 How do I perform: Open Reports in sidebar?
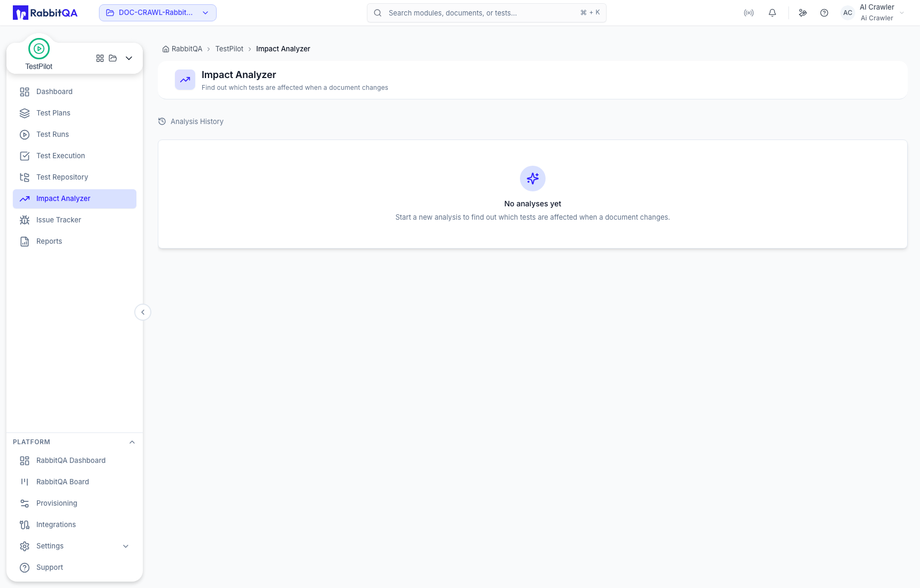(x=74, y=242)
